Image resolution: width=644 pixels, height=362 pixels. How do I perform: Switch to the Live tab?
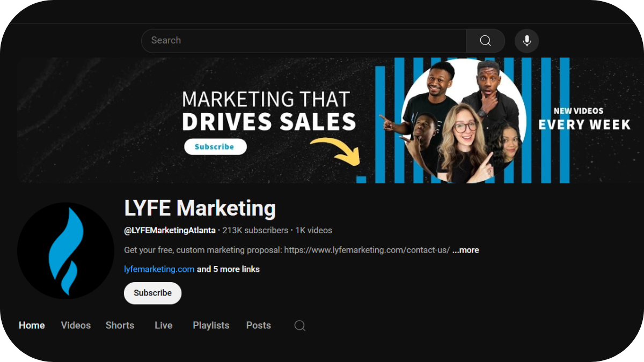[163, 326]
